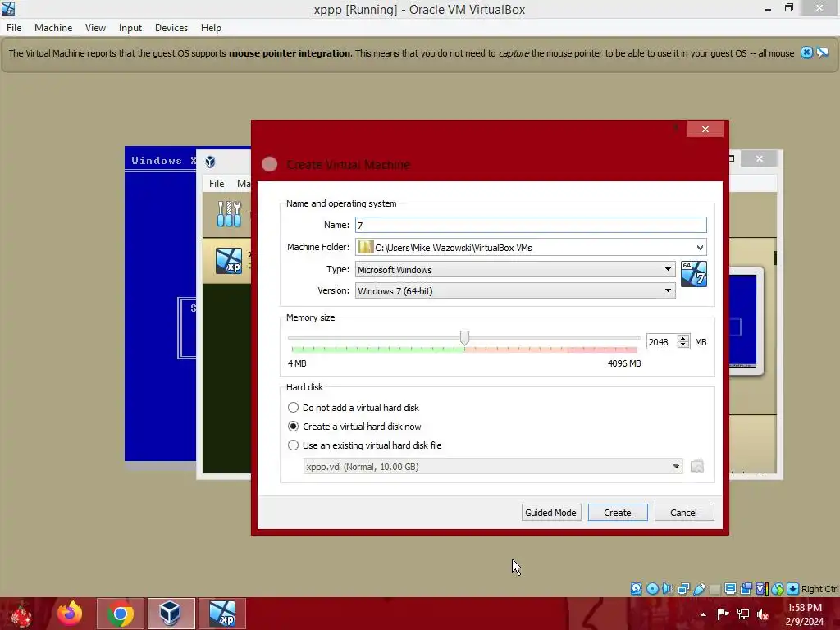Click the '4096 MB' maximum memory label
The height and width of the screenshot is (630, 840).
tap(624, 363)
